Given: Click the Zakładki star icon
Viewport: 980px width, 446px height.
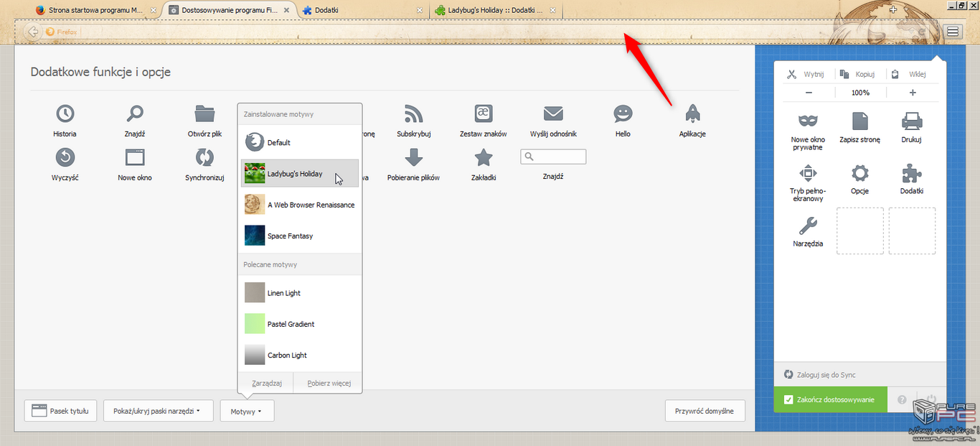Looking at the screenshot, I should (484, 157).
